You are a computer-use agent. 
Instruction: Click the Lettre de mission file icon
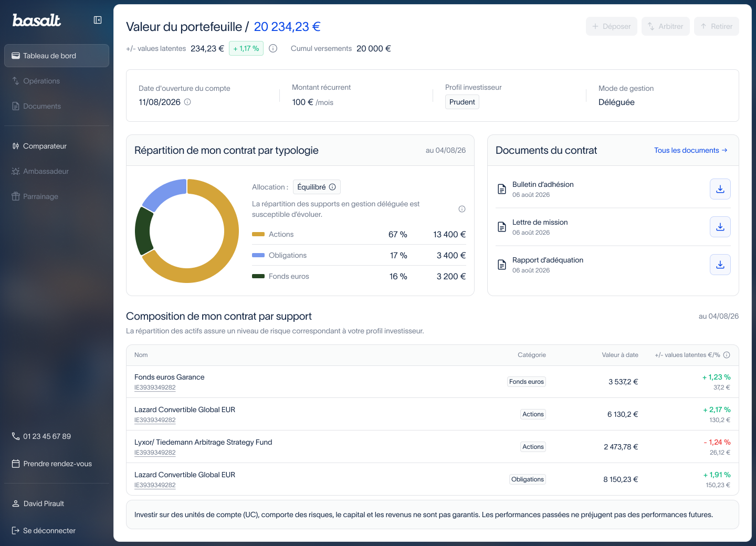pos(502,227)
